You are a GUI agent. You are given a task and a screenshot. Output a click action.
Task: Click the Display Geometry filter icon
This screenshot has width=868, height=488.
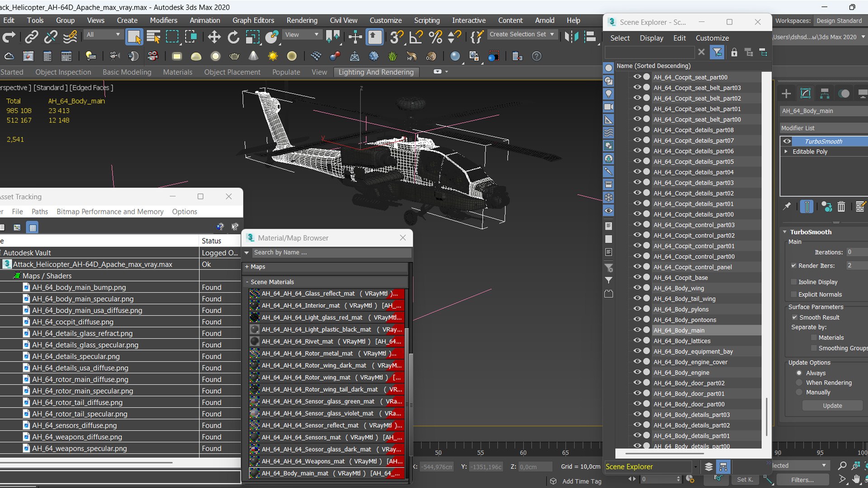pos(609,68)
